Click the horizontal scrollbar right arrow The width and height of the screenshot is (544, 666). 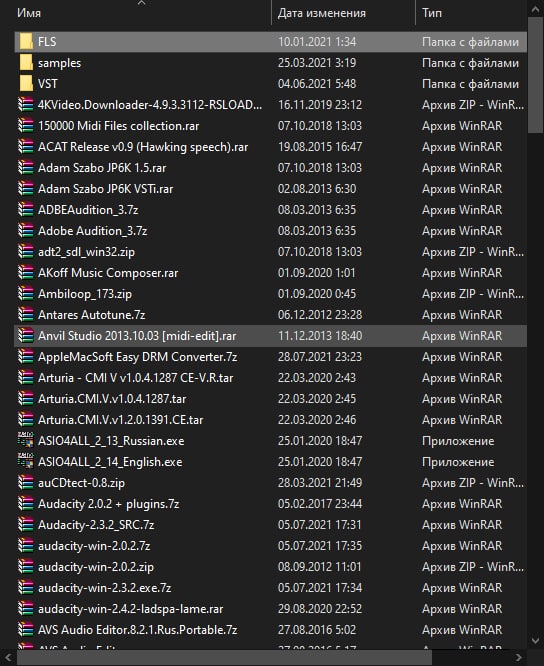[519, 658]
